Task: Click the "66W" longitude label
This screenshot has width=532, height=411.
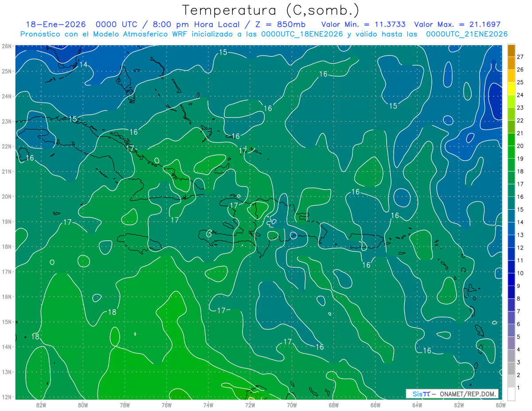Action: pyautogui.click(x=375, y=405)
